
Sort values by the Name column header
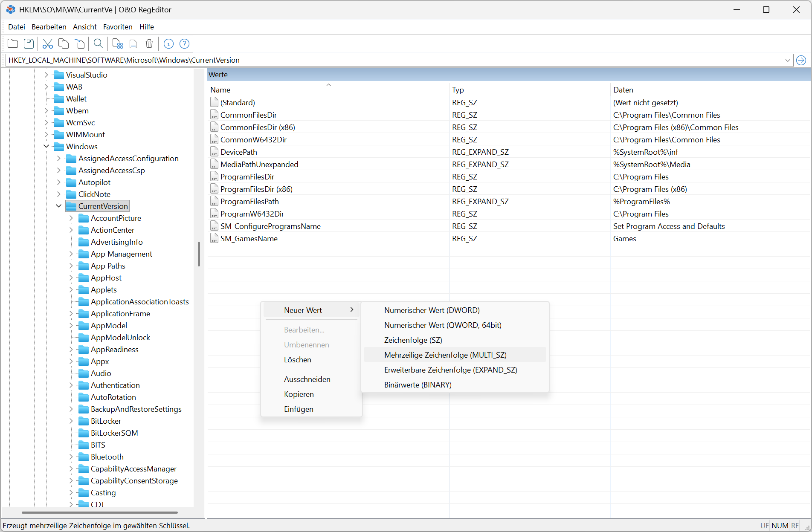click(x=328, y=90)
